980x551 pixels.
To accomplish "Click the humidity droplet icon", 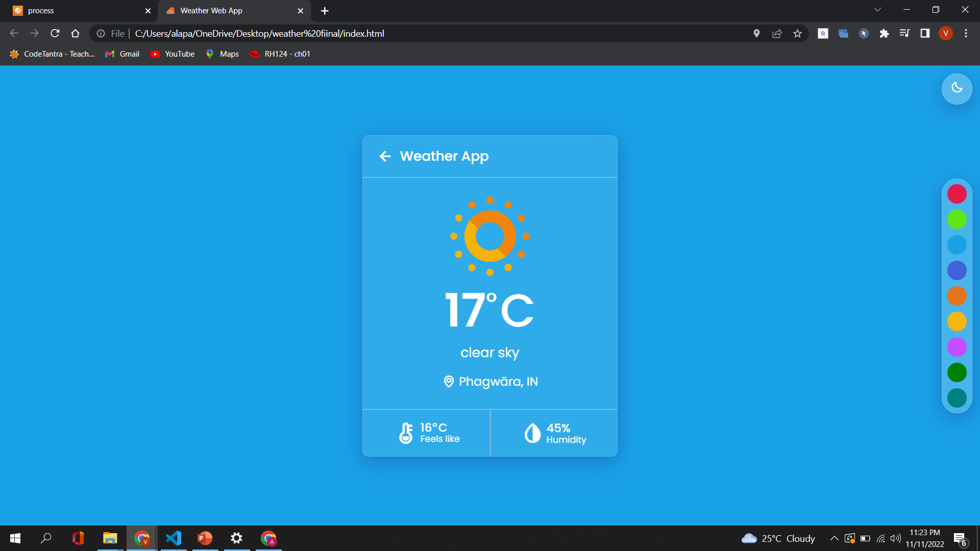I will pos(532,433).
